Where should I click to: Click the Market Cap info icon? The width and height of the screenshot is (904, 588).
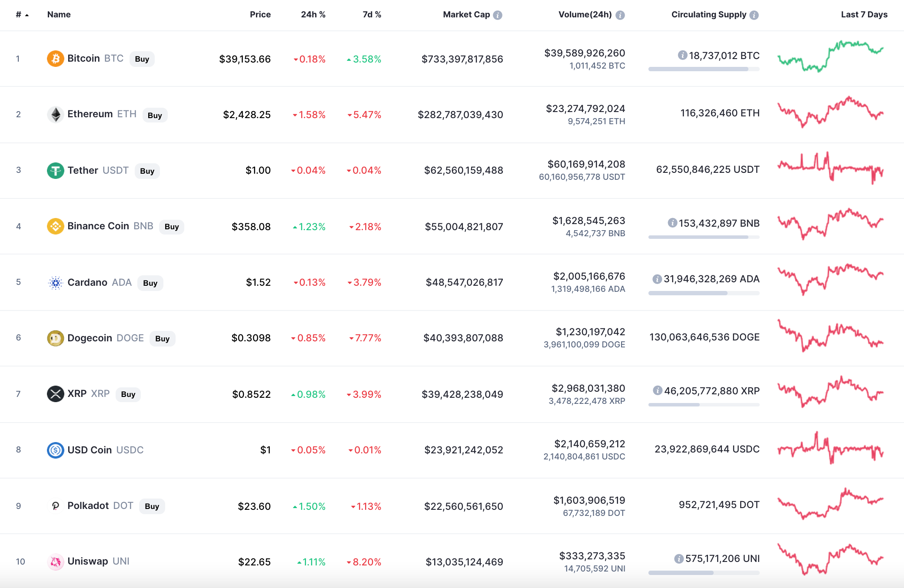coord(498,15)
